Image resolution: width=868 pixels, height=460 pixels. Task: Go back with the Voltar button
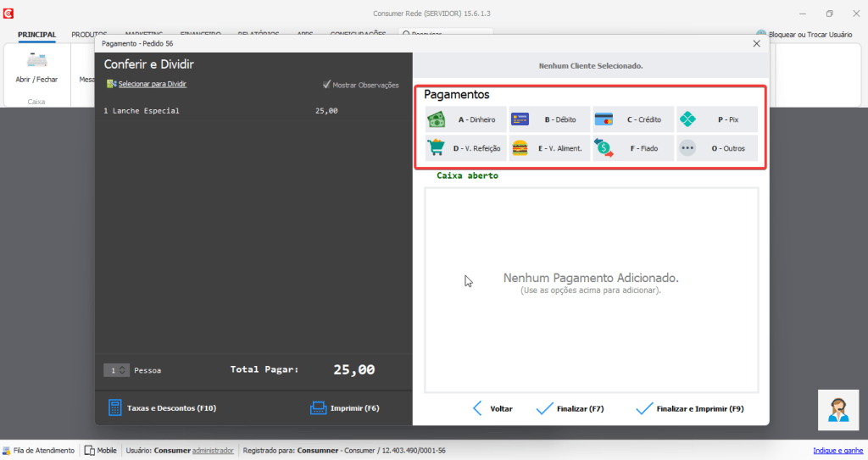pos(492,408)
